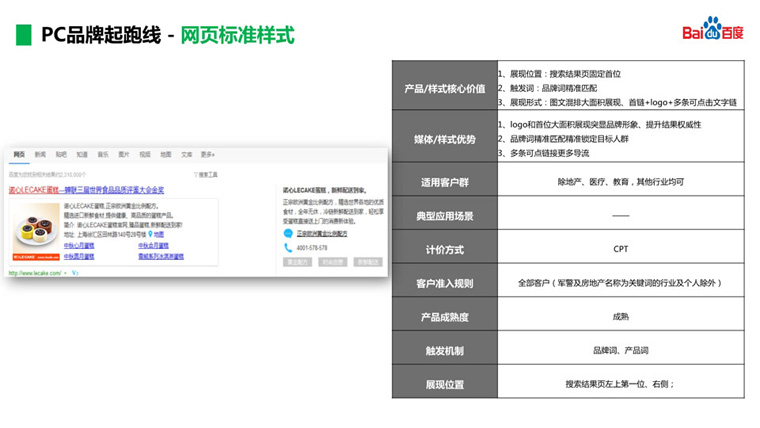This screenshot has width=760, height=428.
Task: Click the right panel LECAKE heading
Action: pos(325,190)
